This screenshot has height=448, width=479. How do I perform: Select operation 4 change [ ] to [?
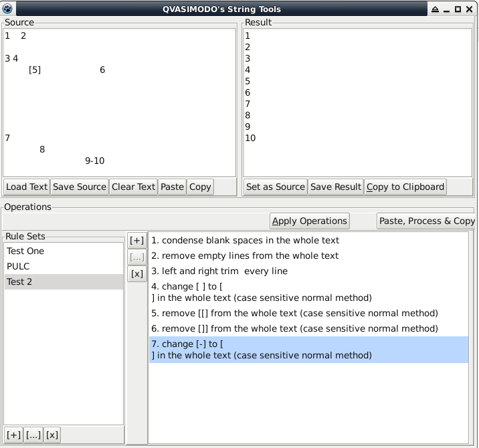(308, 292)
